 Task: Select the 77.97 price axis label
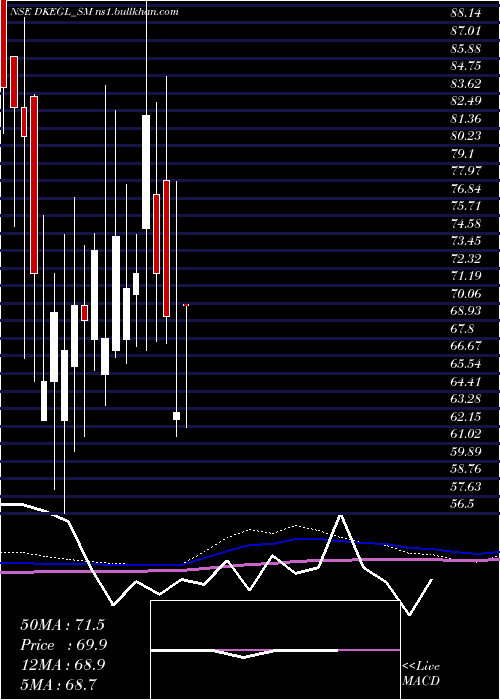click(x=466, y=171)
